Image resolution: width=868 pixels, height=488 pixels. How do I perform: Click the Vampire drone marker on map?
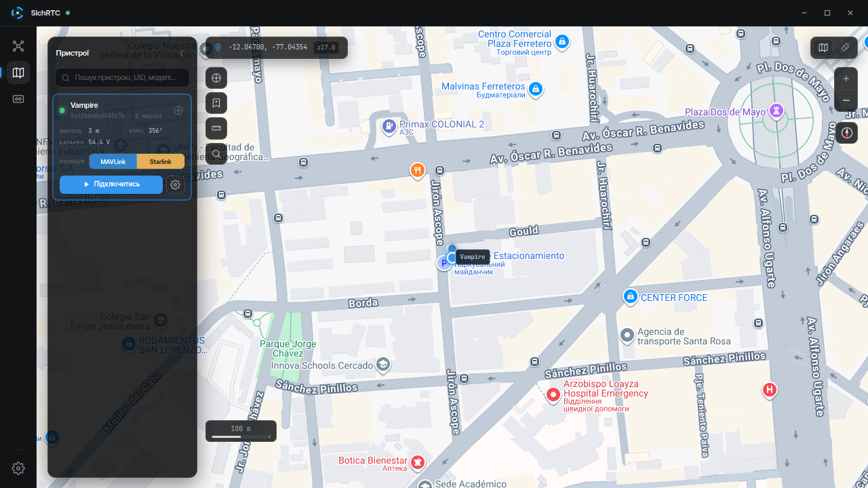[452, 256]
